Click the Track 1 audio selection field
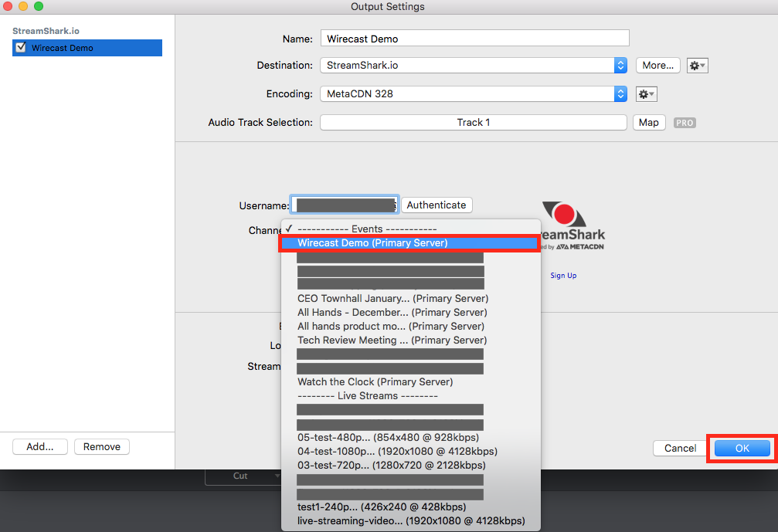 tap(474, 123)
